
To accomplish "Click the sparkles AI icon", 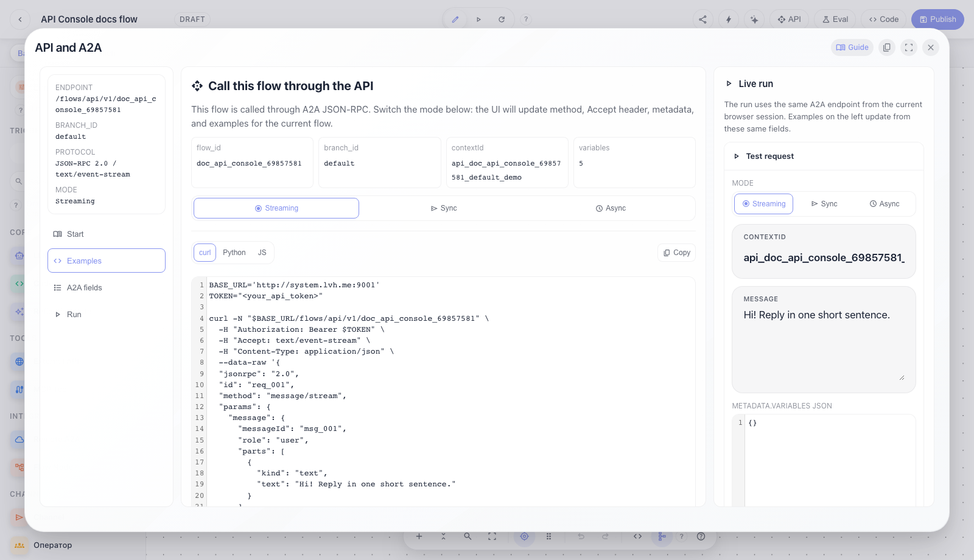I will [x=754, y=19].
